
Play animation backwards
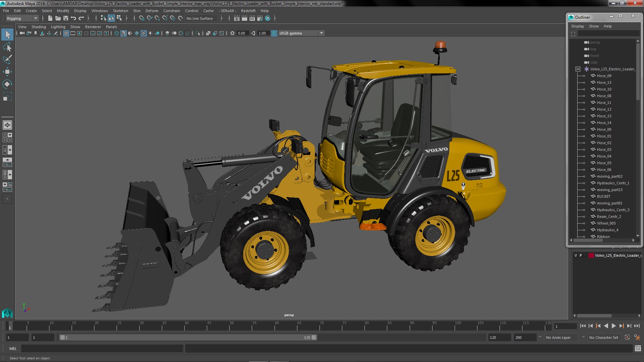click(606, 326)
